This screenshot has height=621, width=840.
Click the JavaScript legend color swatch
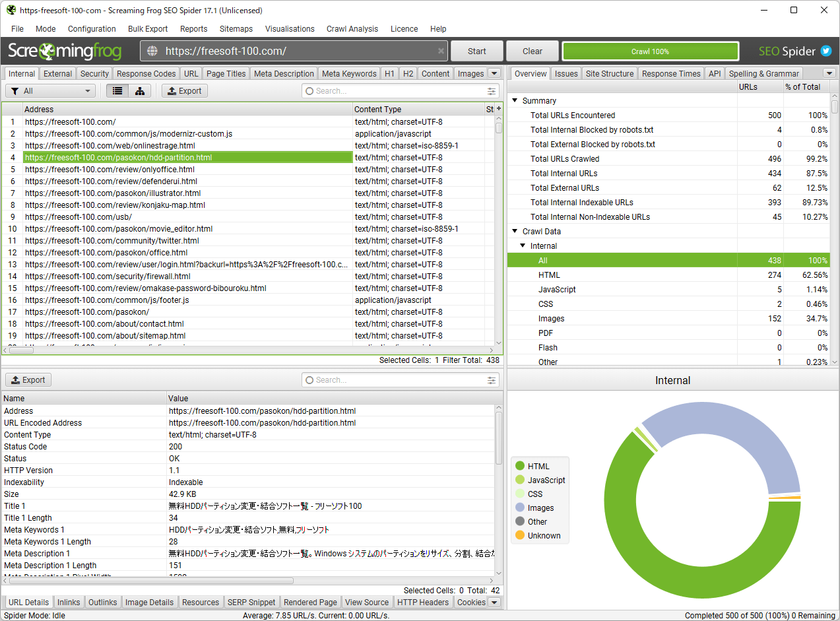click(x=520, y=480)
